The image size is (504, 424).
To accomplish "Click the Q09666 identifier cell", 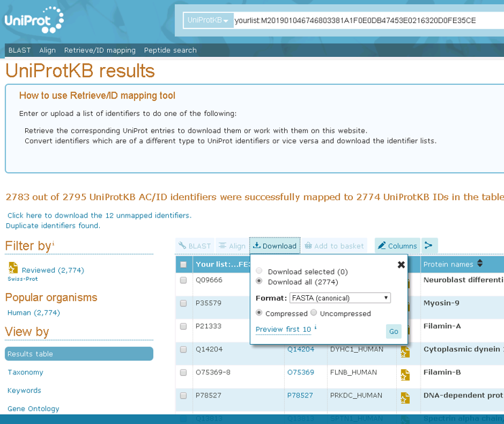I will 209,280.
